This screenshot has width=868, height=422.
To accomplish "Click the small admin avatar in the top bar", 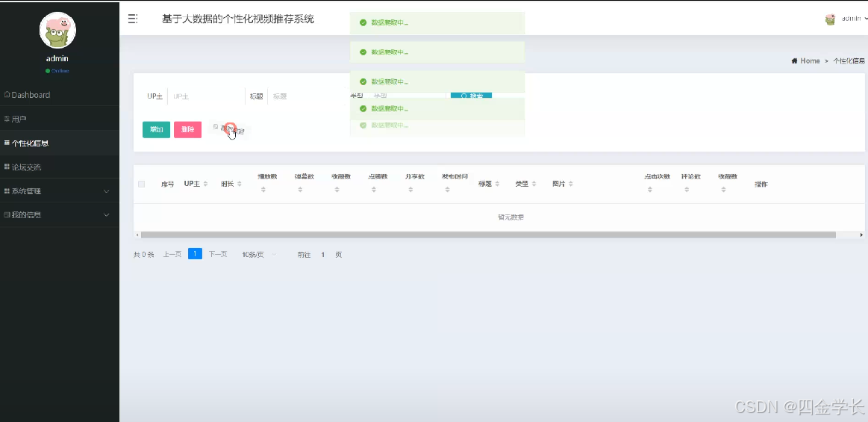I will (830, 19).
